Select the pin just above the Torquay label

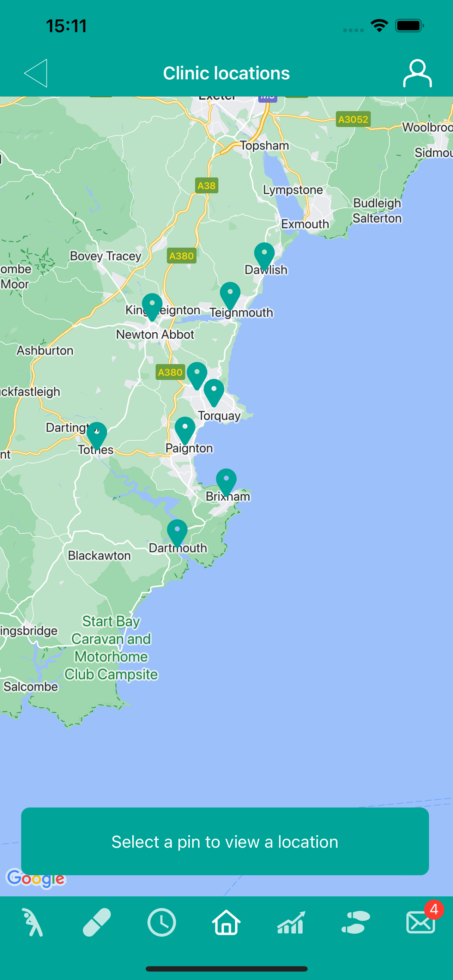214,393
